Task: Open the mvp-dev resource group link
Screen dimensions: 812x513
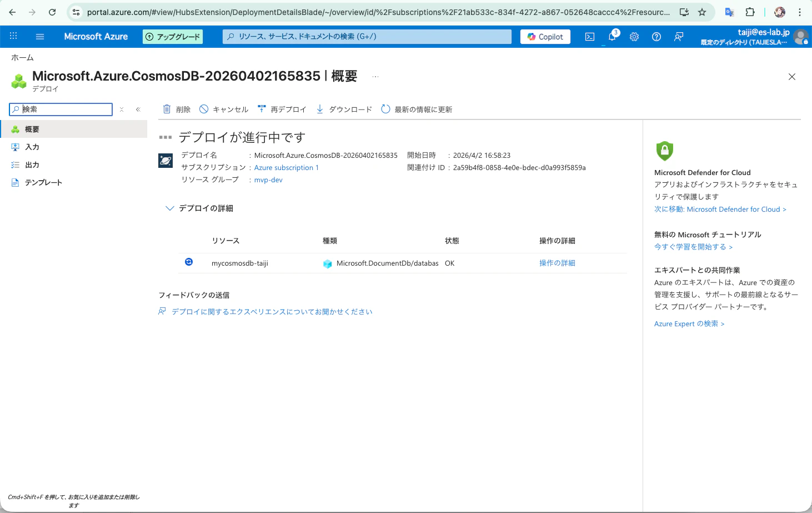Action: 268,180
